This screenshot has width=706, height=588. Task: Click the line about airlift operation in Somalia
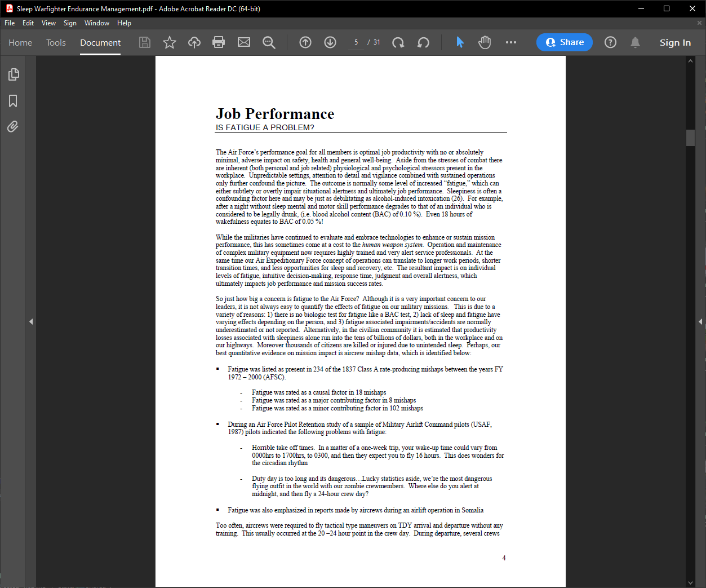(x=356, y=510)
